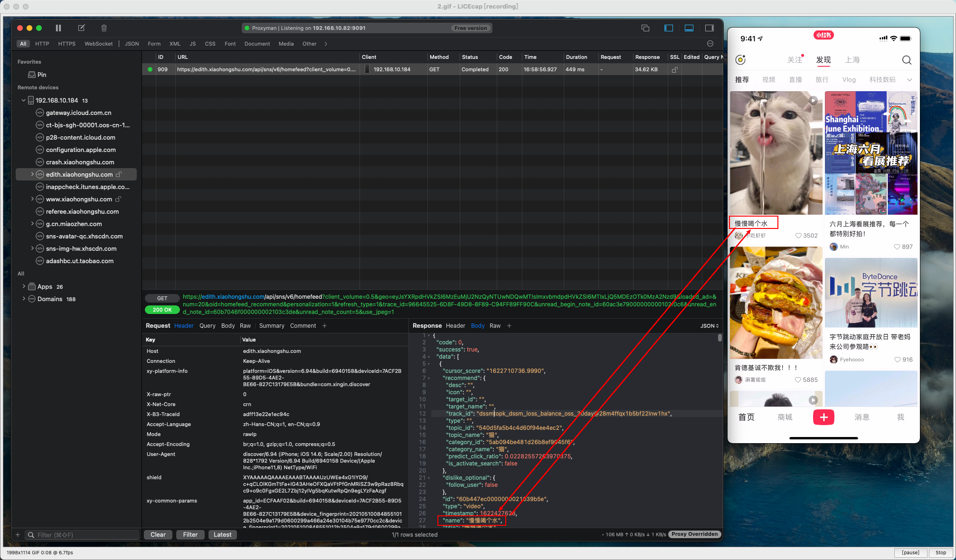This screenshot has height=560, width=956.
Task: Open the duplicate window icon in toolbar
Action: [645, 28]
